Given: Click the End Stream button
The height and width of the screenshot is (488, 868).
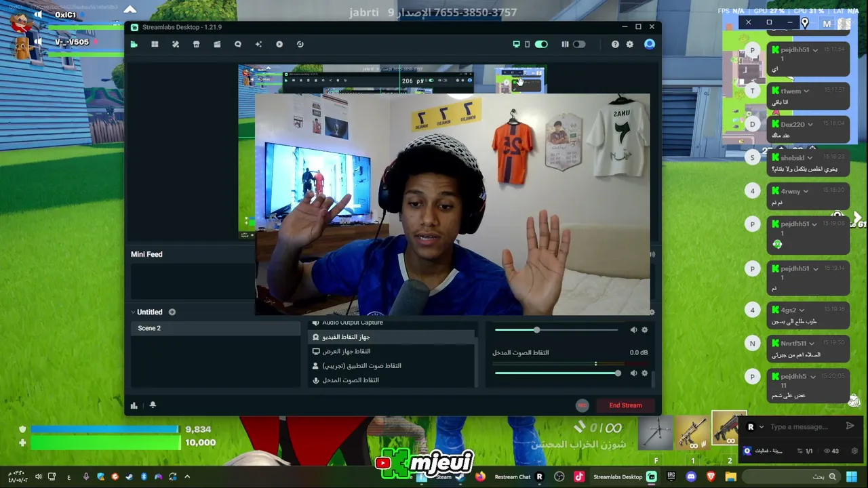Looking at the screenshot, I should tap(625, 405).
